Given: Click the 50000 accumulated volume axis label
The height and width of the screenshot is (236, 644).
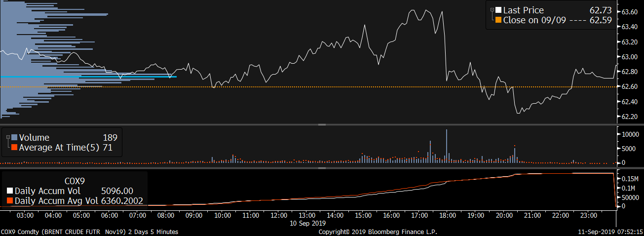Looking at the screenshot, I should (x=631, y=197).
